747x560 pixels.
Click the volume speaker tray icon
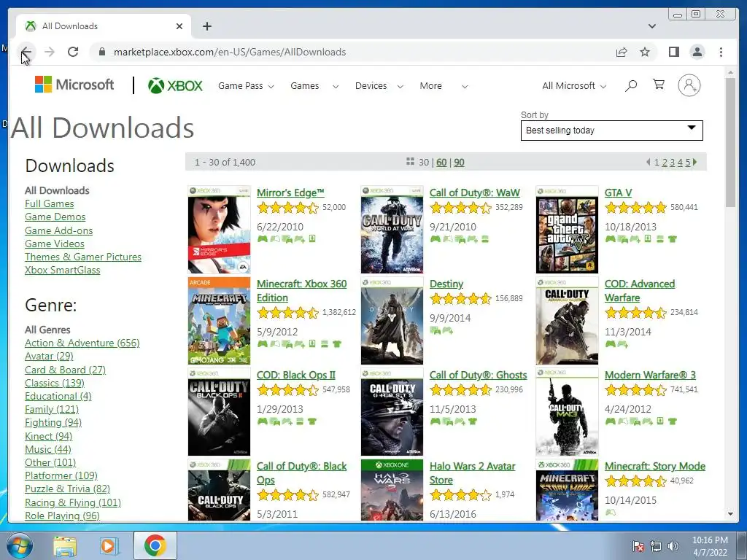673,546
